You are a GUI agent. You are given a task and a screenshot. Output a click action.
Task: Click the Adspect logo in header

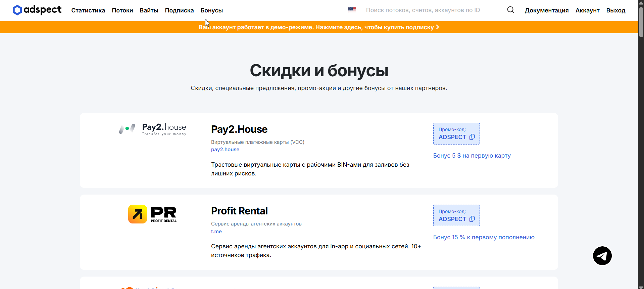tap(37, 10)
